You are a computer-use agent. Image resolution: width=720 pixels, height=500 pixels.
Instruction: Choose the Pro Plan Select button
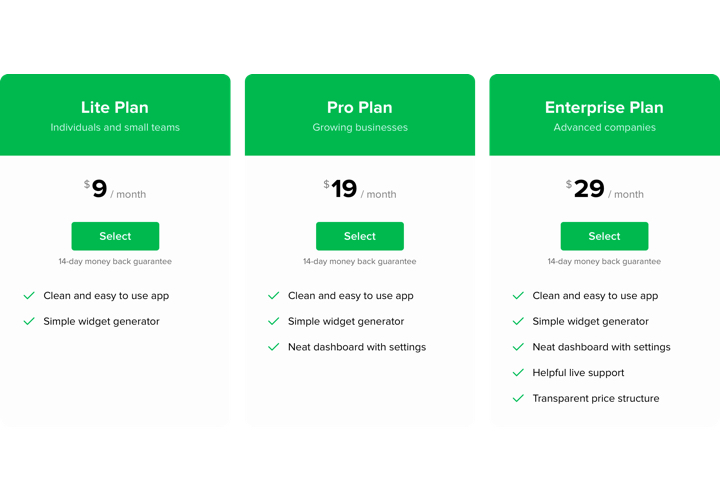point(360,236)
